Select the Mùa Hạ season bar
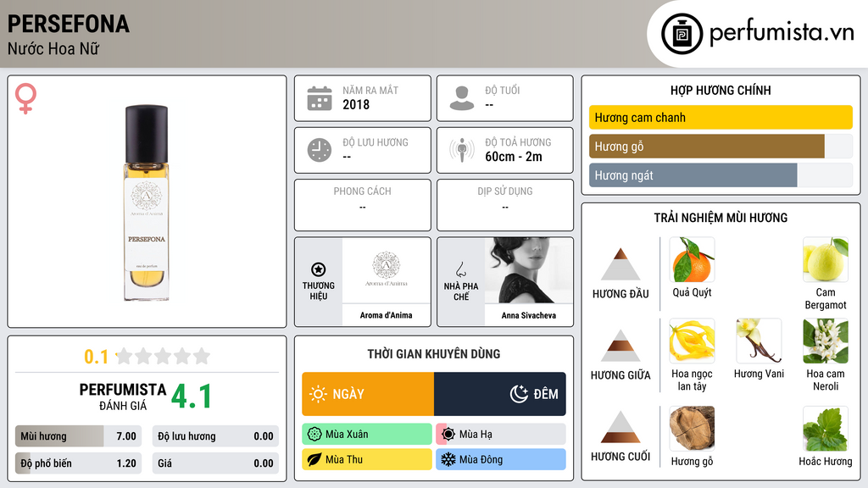This screenshot has width=868, height=488. tap(501, 435)
